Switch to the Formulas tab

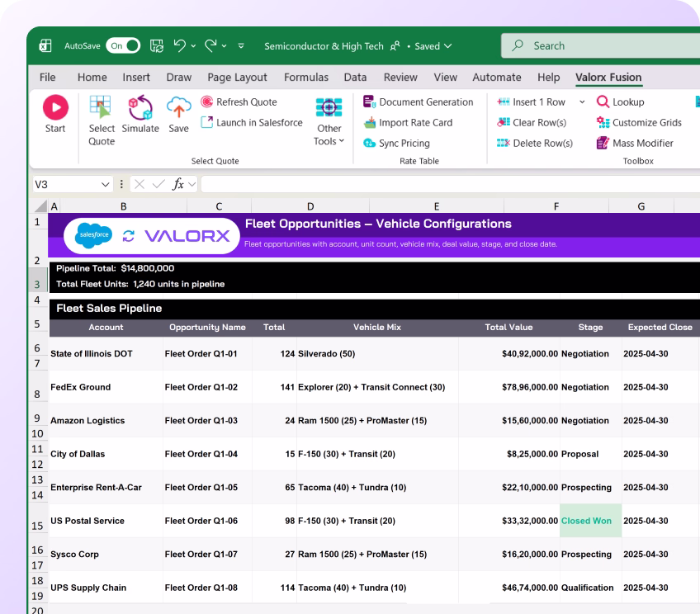pyautogui.click(x=306, y=78)
